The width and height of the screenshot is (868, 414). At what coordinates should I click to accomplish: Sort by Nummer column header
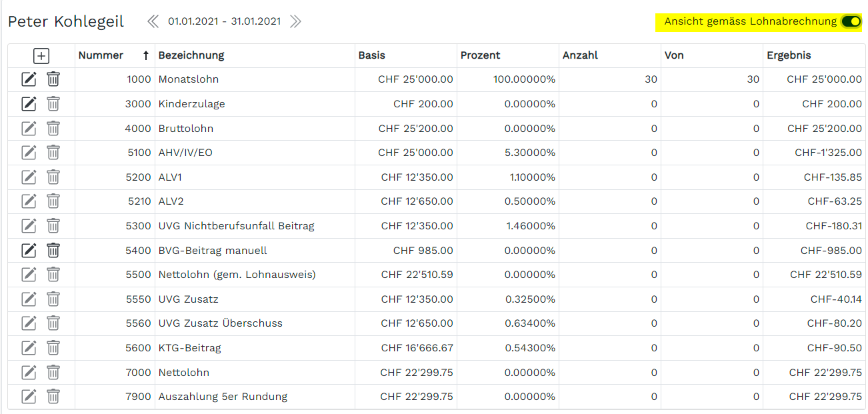tap(101, 55)
